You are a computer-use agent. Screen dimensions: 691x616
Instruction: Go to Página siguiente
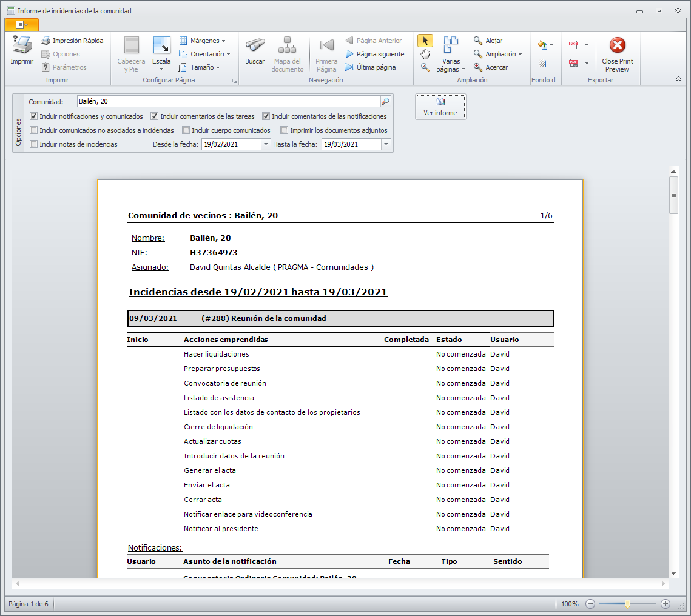click(x=374, y=54)
